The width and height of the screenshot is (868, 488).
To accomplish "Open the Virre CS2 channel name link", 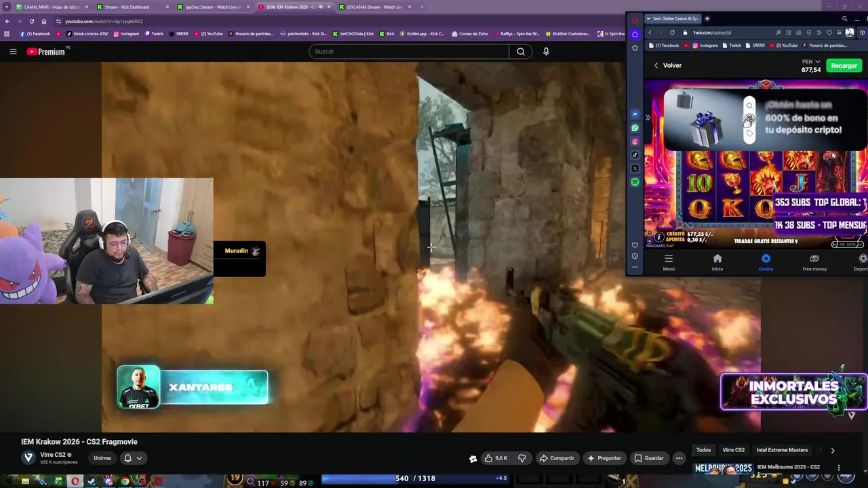I will pos(53,455).
